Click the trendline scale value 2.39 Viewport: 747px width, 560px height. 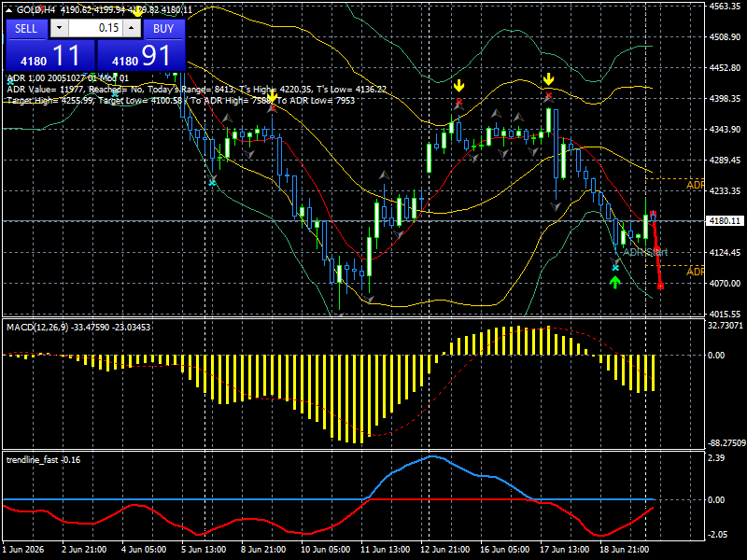click(x=716, y=458)
